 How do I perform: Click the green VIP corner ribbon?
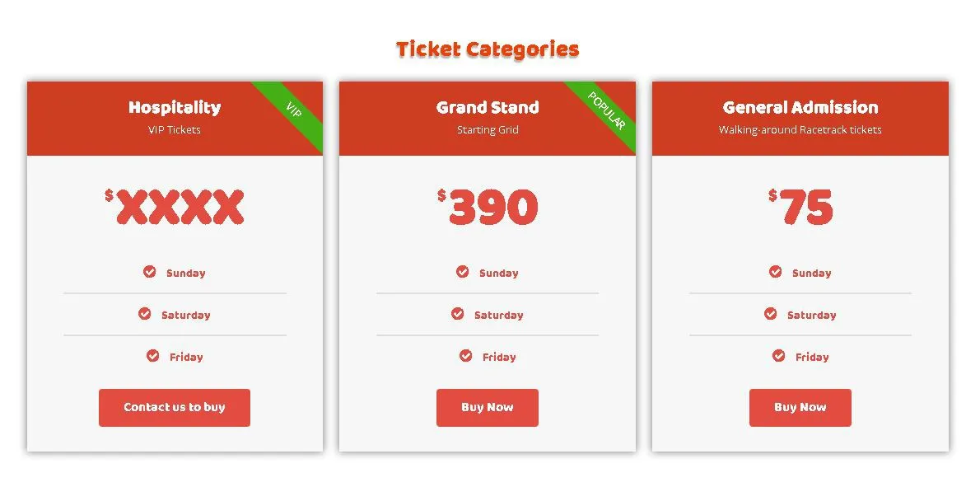coord(292,111)
